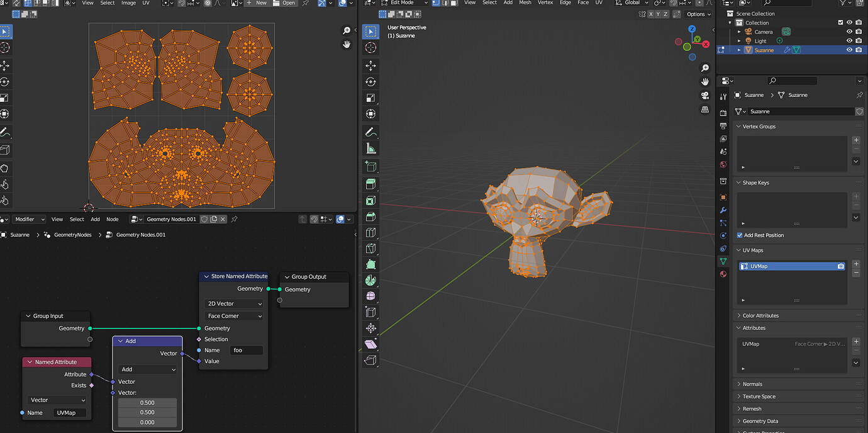Open the Named Attribute Vector type dropdown
The height and width of the screenshot is (433, 868).
point(58,400)
